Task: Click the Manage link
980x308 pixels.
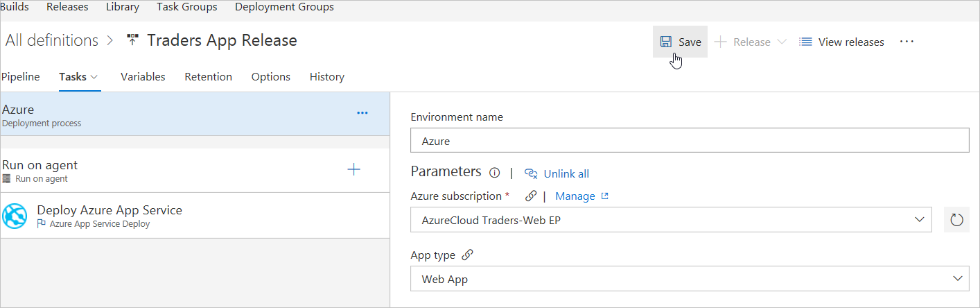Action: [x=575, y=196]
